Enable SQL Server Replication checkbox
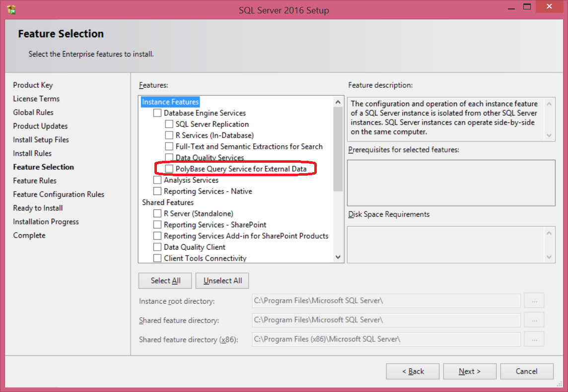The image size is (568, 392). 169,124
